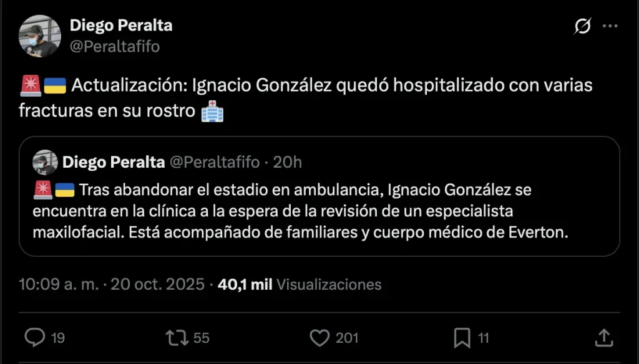
Task: Repost this tweet via retweet icon
Action: pos(176,337)
